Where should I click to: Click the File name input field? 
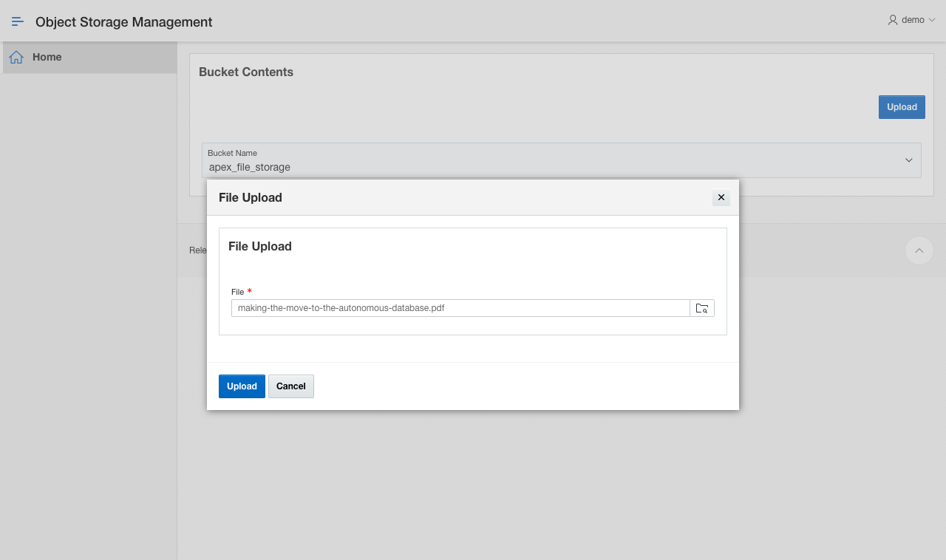[460, 308]
